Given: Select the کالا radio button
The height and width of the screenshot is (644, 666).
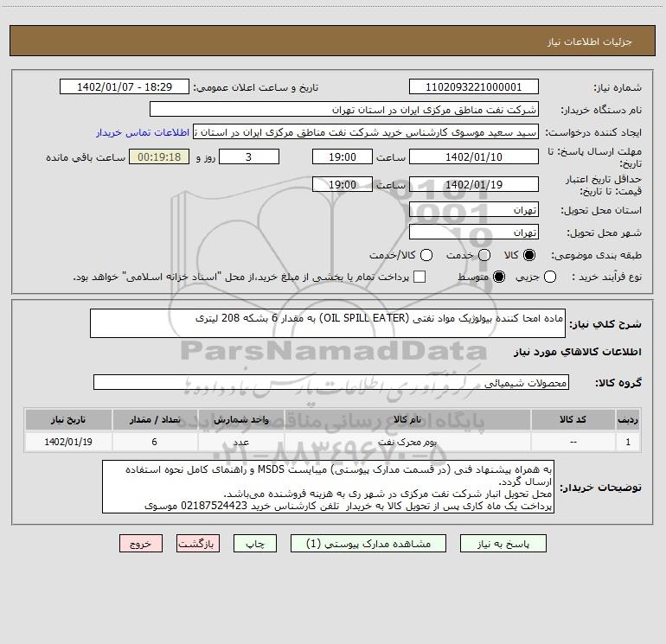Looking at the screenshot, I should click(529, 255).
